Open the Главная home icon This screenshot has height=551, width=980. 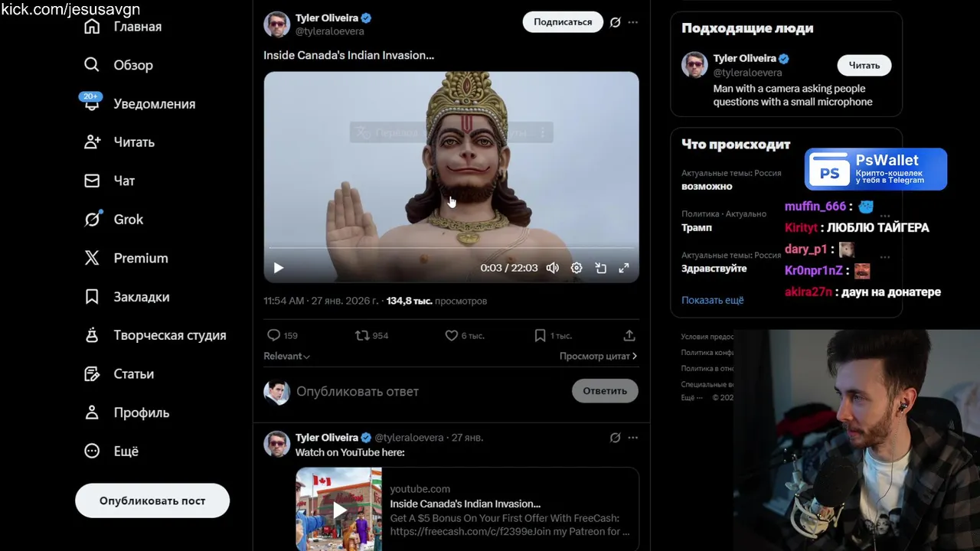coord(92,27)
